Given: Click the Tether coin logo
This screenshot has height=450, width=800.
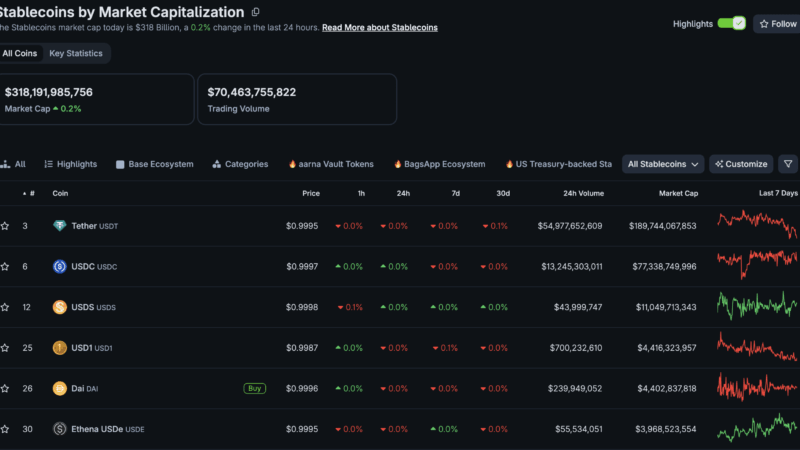Looking at the screenshot, I should (60, 226).
